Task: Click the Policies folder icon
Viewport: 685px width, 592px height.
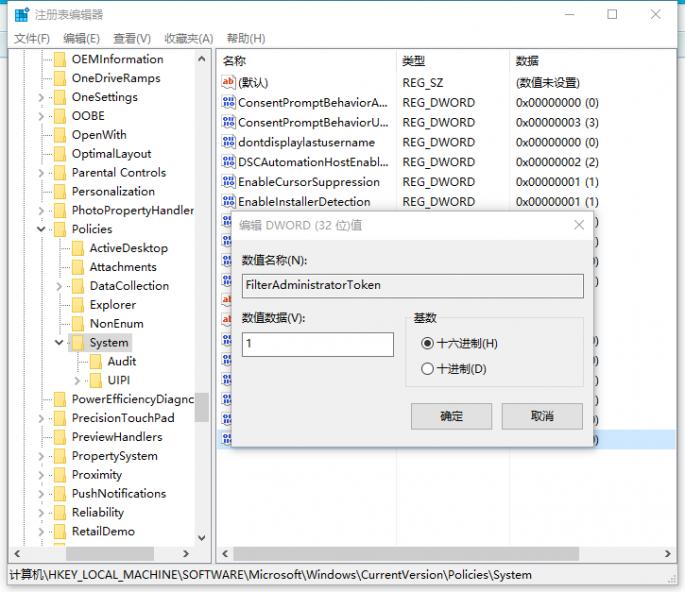Action: click(60, 229)
